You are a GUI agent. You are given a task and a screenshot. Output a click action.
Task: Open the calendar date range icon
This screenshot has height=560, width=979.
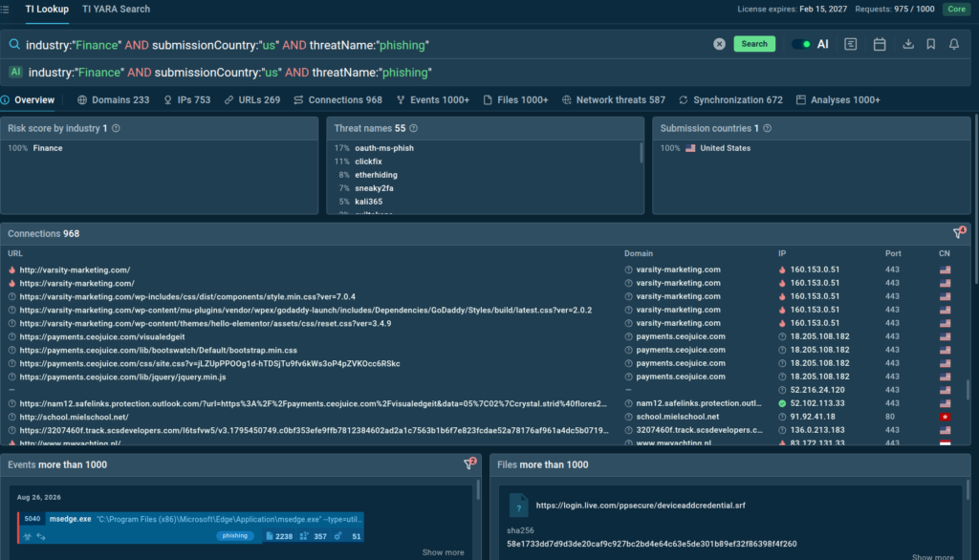coord(880,44)
